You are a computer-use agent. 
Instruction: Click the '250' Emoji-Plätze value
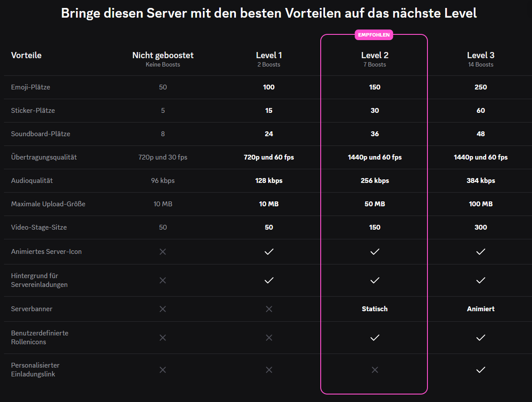coord(481,87)
